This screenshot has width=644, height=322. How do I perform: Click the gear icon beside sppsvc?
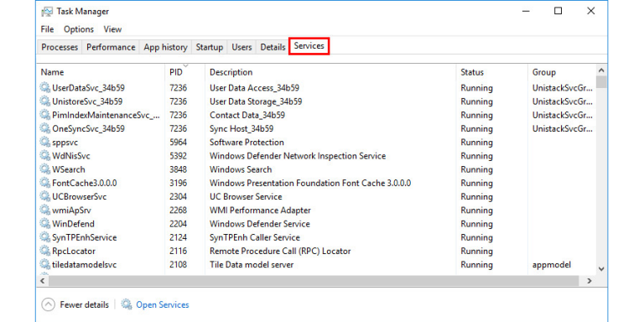coord(44,142)
